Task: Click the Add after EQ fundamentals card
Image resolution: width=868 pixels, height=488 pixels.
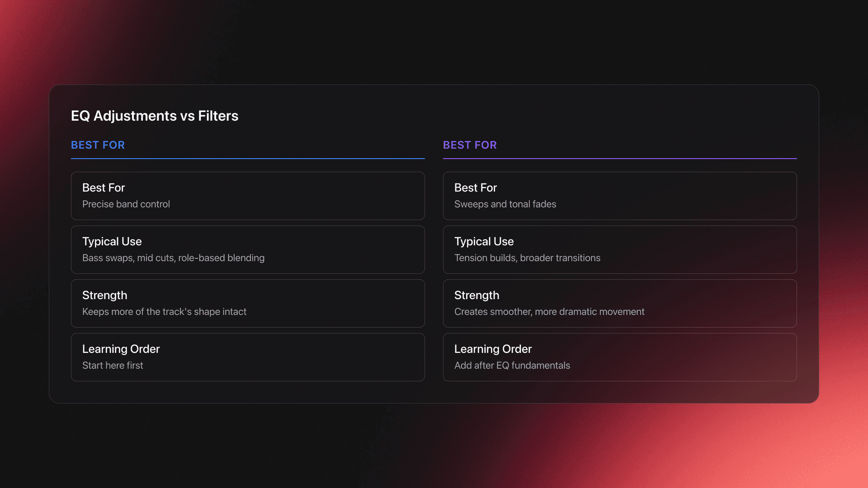Action: [x=619, y=357]
